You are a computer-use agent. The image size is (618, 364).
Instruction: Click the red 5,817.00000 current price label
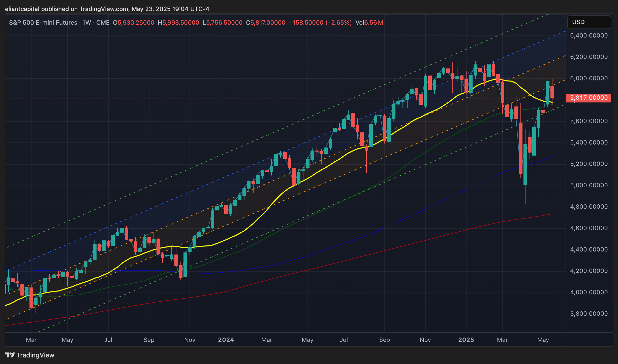pyautogui.click(x=588, y=98)
